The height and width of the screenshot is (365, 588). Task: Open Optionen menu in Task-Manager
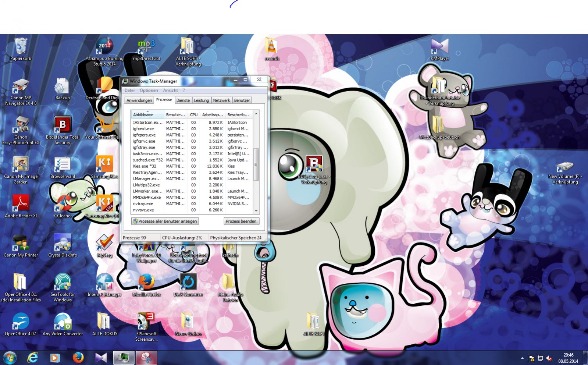point(149,90)
